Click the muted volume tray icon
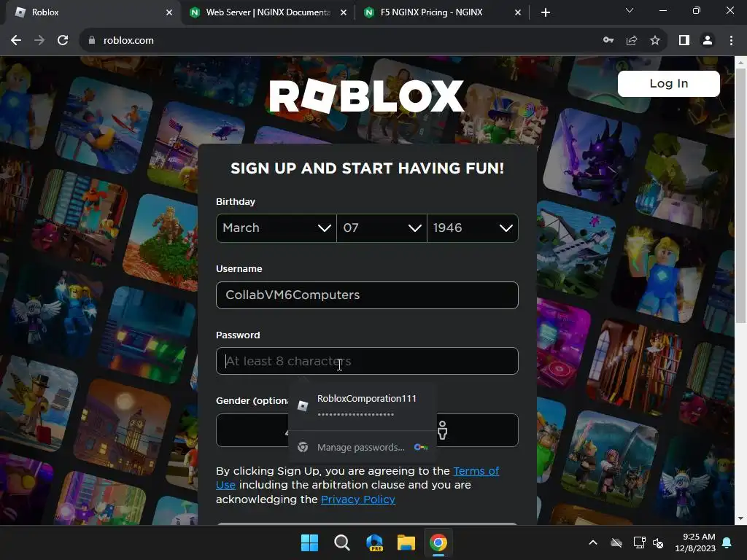Image resolution: width=747 pixels, height=560 pixels. click(x=659, y=542)
